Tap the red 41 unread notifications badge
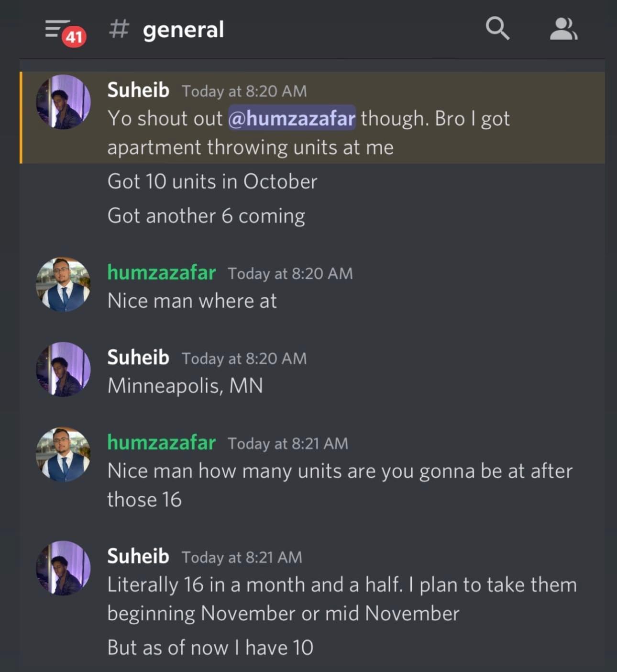 74,37
